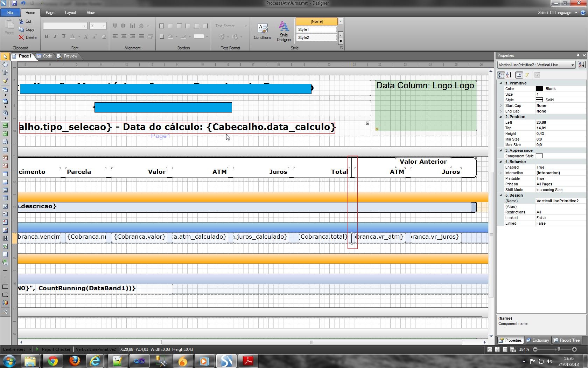Apply All Borders icon in Borders group

coord(162,26)
